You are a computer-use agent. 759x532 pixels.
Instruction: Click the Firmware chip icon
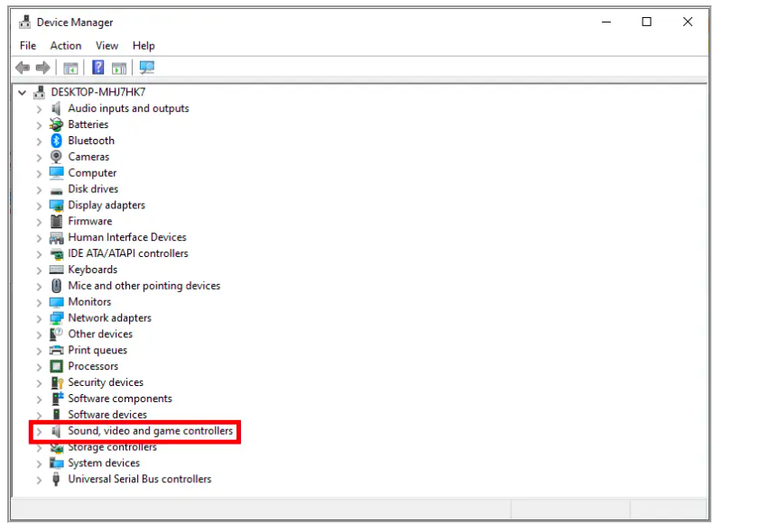tap(56, 222)
